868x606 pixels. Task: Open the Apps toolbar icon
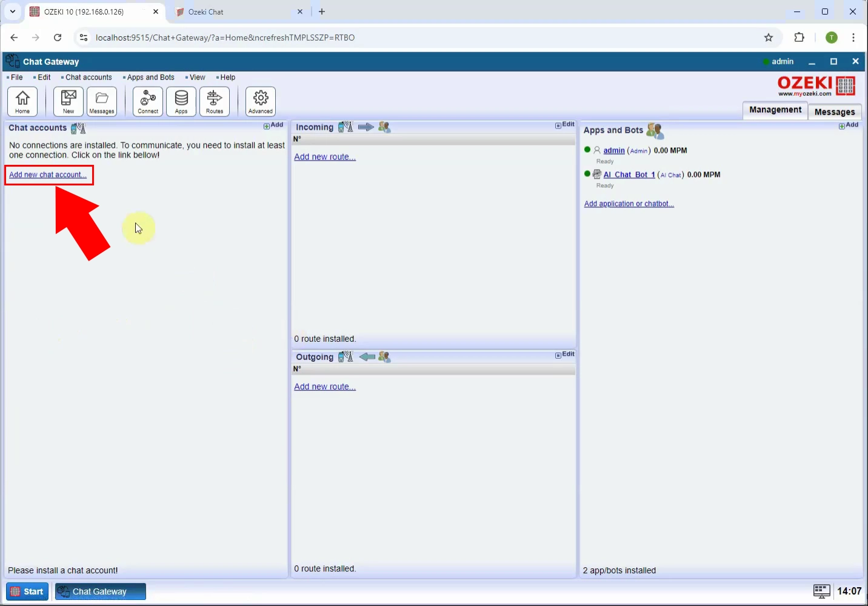[x=181, y=101]
